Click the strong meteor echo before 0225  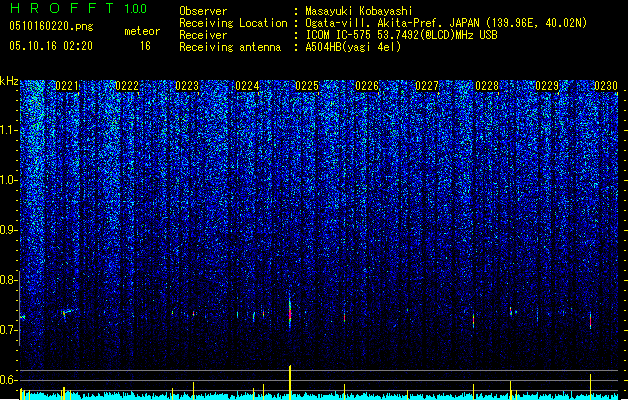pyautogui.click(x=290, y=313)
